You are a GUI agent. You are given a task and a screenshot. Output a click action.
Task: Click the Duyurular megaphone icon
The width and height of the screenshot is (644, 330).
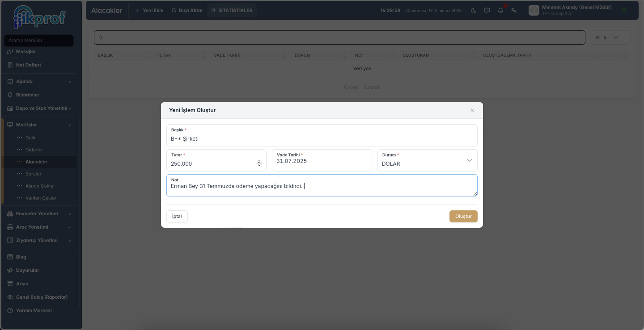pos(10,270)
